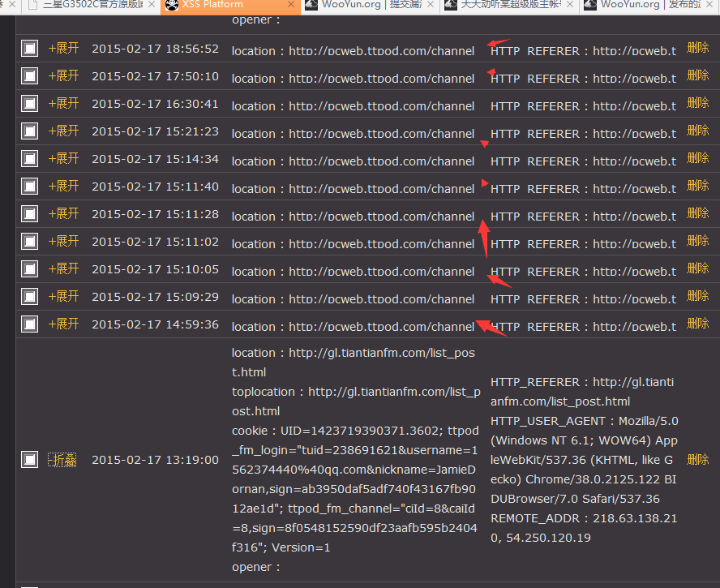Delete the 17:50:10 record via 删除
720x588 pixels.
pyautogui.click(x=698, y=75)
